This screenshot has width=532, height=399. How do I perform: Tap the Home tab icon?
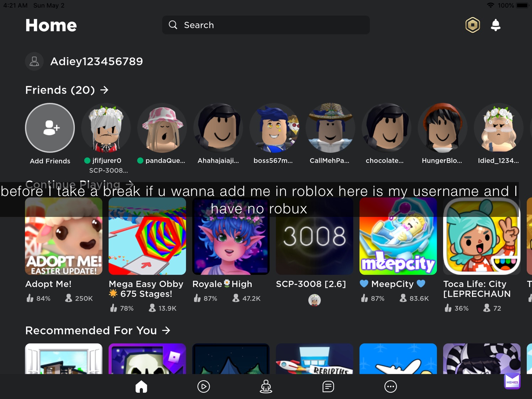click(141, 387)
